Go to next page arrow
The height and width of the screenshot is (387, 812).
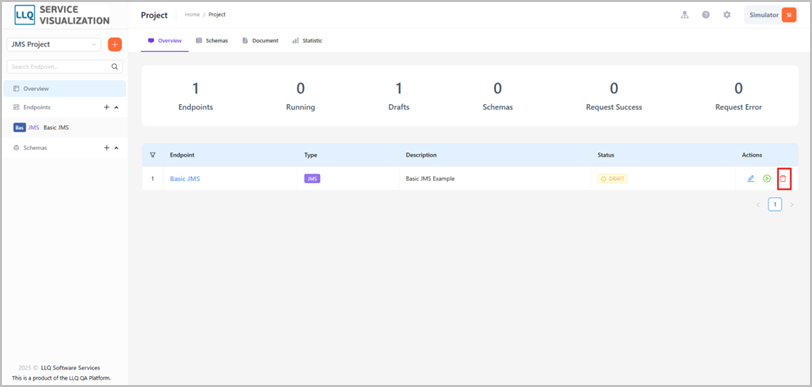coord(791,205)
